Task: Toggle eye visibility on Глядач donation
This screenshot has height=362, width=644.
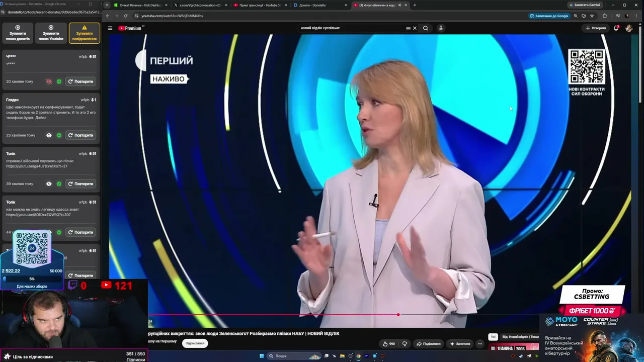Action: (49, 135)
